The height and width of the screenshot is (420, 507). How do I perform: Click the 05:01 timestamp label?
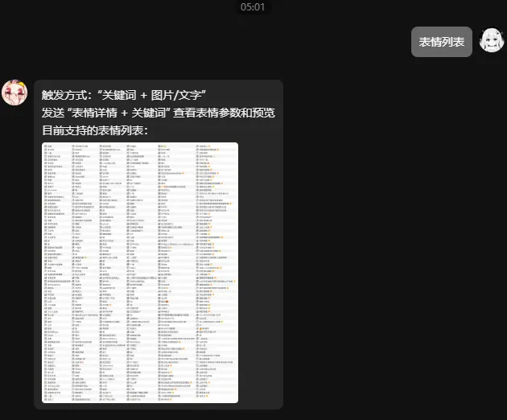click(253, 6)
